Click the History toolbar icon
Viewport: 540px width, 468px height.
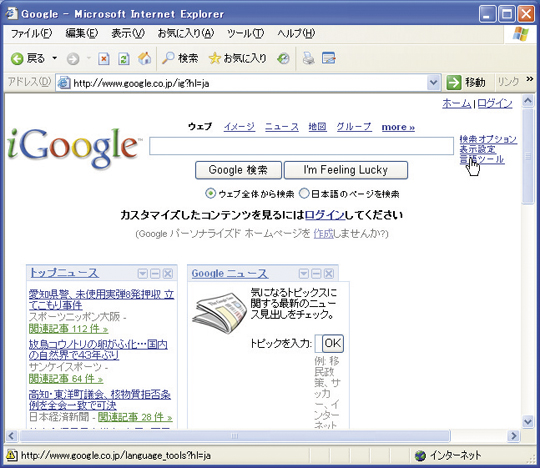coord(283,59)
